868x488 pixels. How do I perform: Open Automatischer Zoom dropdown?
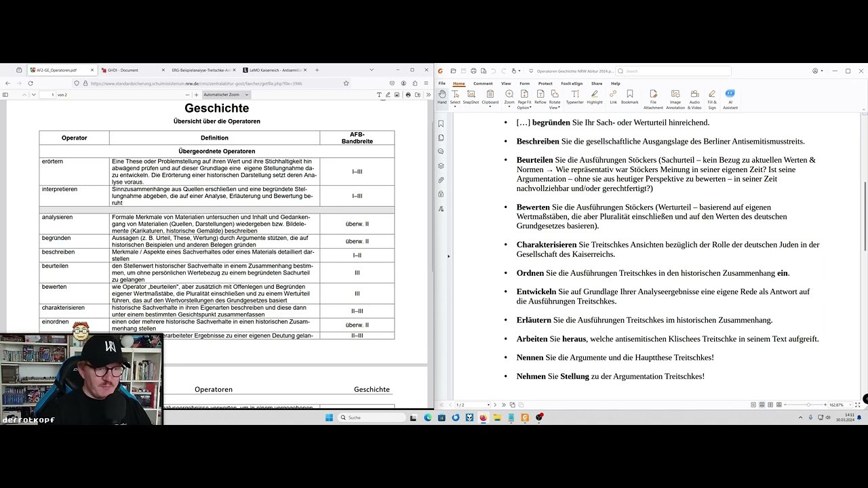[x=226, y=95]
